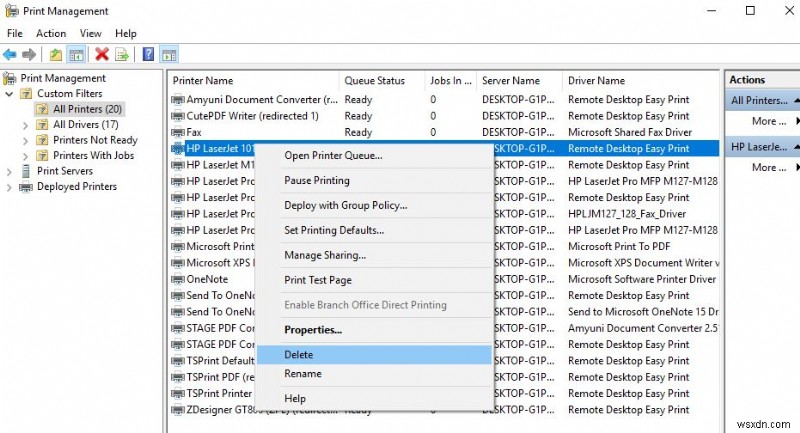
Task: Select Printers Not Ready filter
Action: pos(95,140)
